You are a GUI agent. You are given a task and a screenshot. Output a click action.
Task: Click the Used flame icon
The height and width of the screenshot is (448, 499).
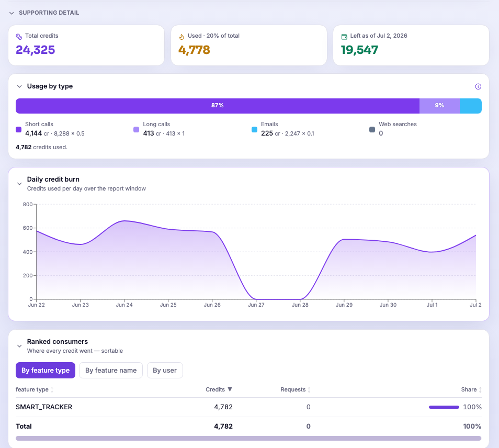[182, 37]
